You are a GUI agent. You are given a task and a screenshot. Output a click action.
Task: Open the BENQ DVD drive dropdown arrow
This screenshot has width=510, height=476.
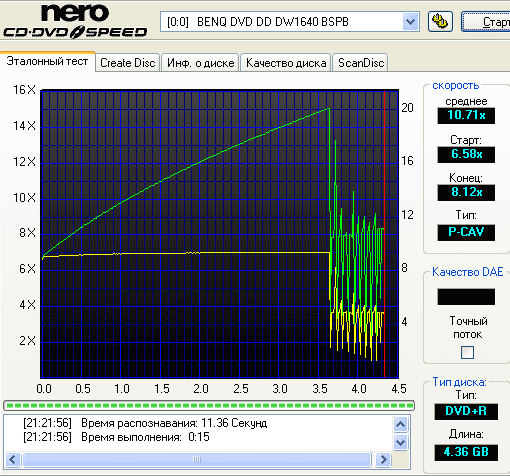(x=410, y=22)
